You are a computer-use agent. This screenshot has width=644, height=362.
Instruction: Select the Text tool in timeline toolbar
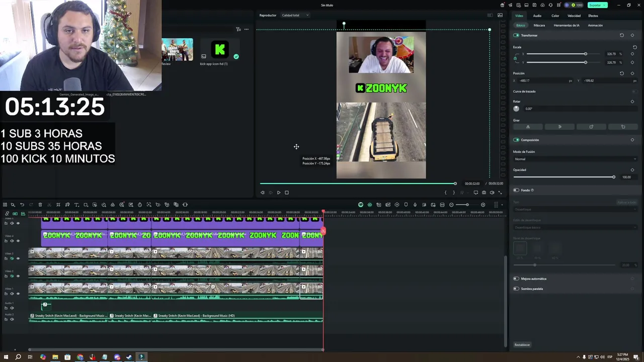76,205
